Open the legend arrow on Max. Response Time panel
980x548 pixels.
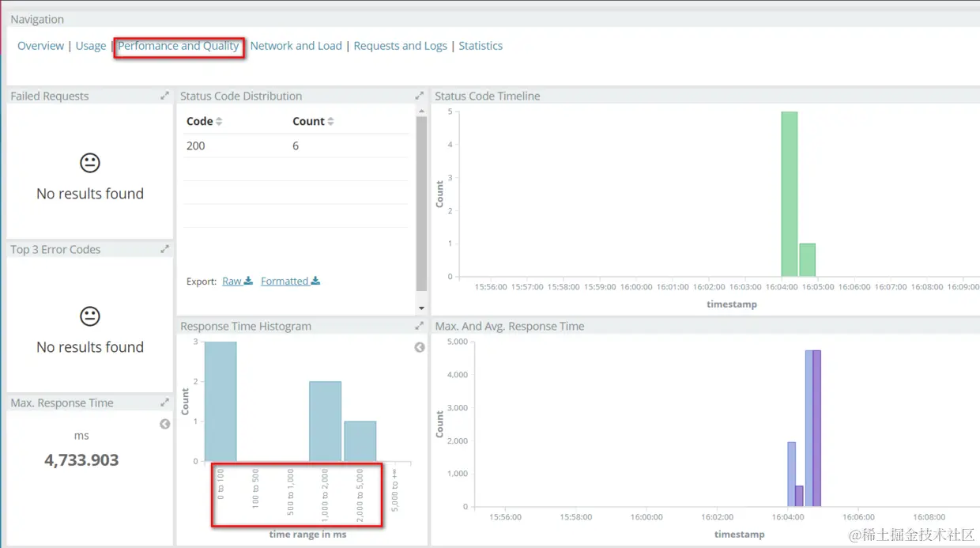(165, 423)
